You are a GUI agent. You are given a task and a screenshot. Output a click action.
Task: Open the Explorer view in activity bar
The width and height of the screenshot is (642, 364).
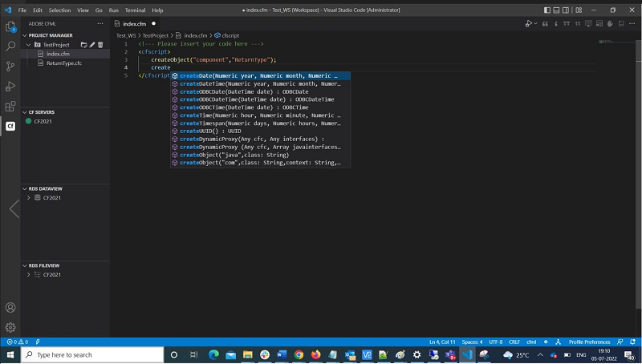[10, 26]
